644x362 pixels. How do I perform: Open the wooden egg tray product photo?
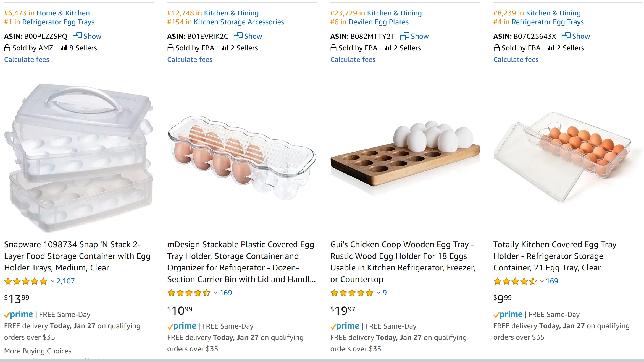point(405,158)
